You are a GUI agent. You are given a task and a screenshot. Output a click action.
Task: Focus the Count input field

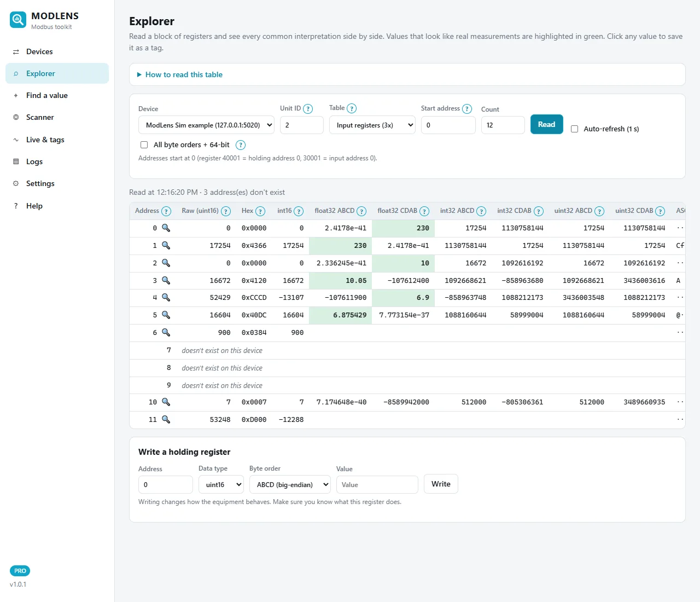503,125
